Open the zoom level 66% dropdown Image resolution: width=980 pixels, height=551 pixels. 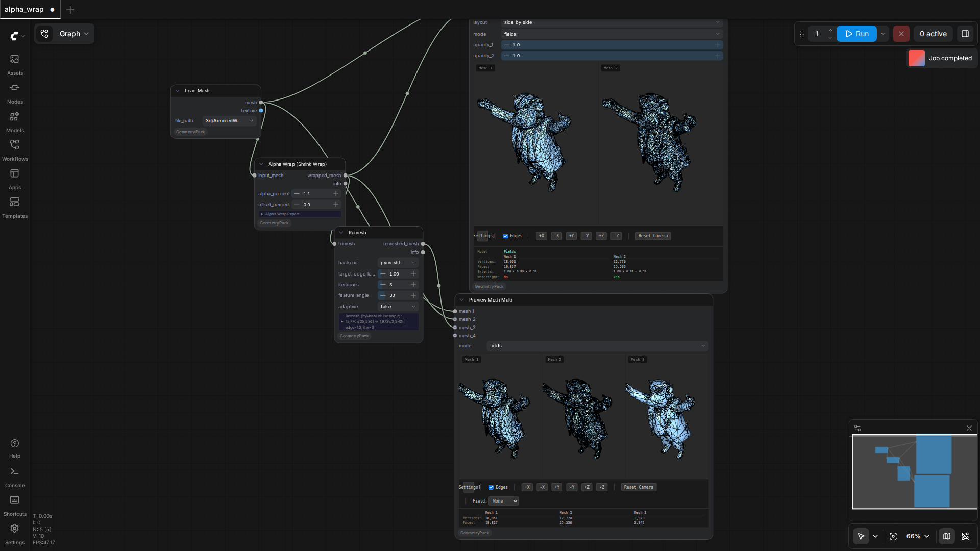click(918, 536)
